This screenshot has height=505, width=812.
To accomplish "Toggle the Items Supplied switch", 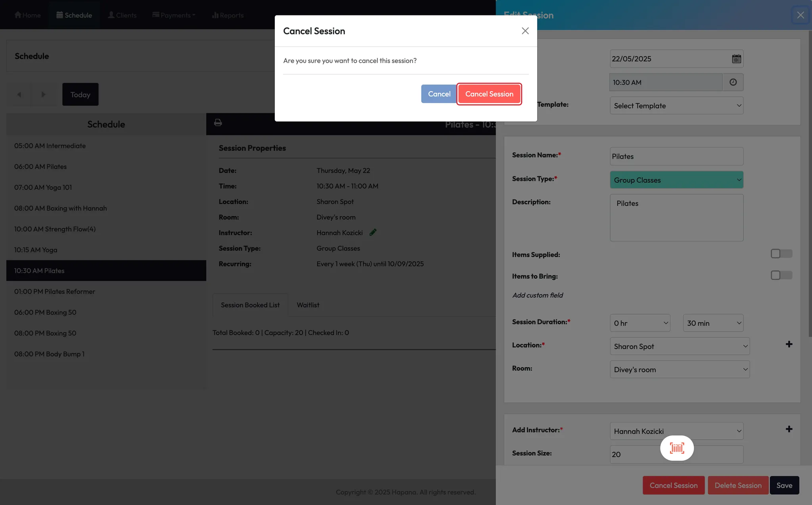I will [781, 253].
